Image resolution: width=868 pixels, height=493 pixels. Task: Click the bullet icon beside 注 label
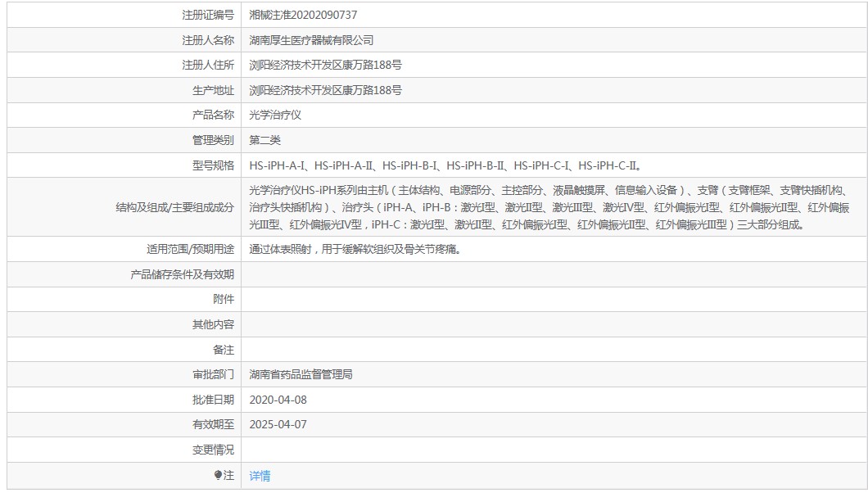tap(218, 475)
